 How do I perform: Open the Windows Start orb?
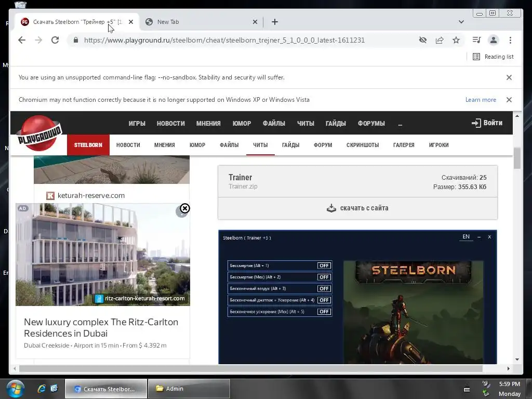pyautogui.click(x=15, y=389)
